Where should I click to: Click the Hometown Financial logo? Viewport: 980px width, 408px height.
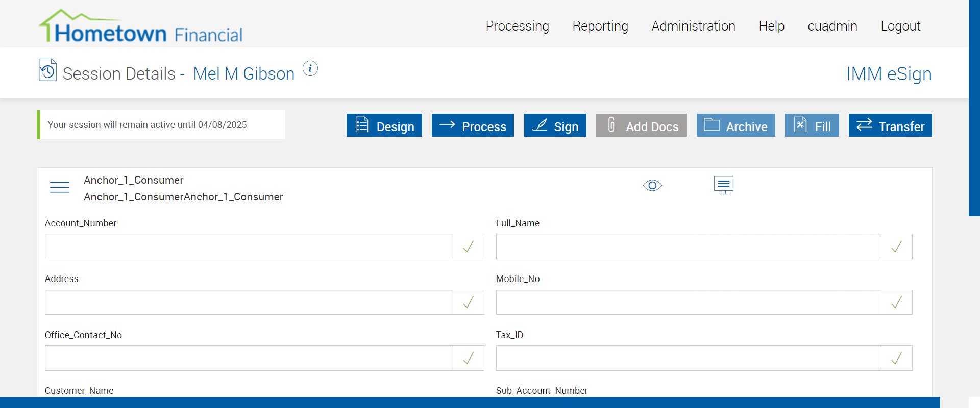coord(141,26)
